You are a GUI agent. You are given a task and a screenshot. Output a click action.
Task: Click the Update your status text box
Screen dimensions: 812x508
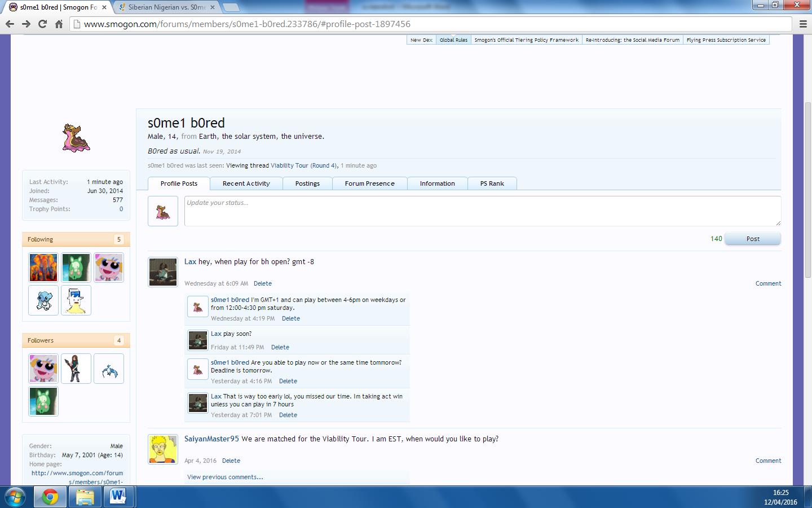(x=483, y=211)
